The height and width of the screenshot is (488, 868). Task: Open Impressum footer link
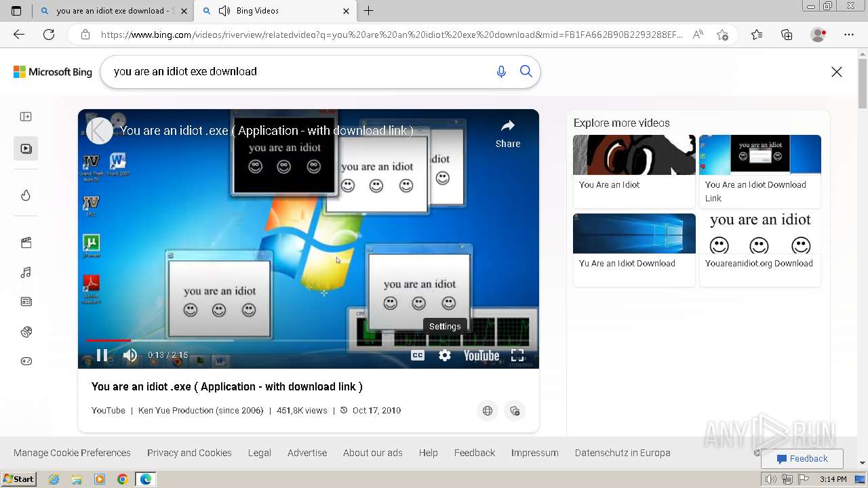535,453
